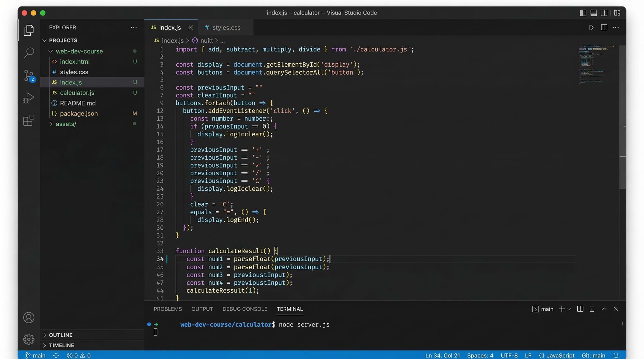This screenshot has height=359, width=644.
Task: Open Source Control view with badge
Action: coord(29,76)
